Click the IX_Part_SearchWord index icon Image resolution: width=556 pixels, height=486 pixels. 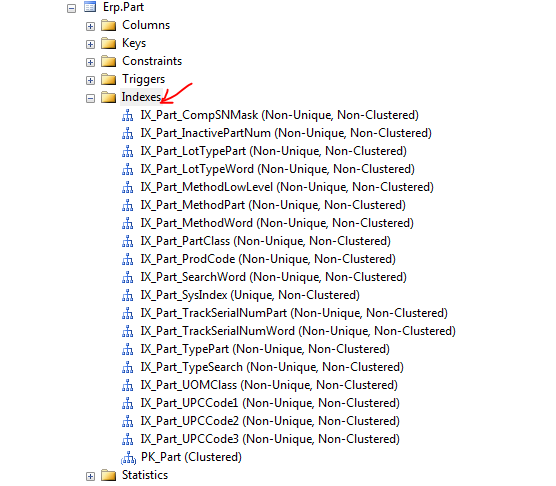(x=128, y=278)
